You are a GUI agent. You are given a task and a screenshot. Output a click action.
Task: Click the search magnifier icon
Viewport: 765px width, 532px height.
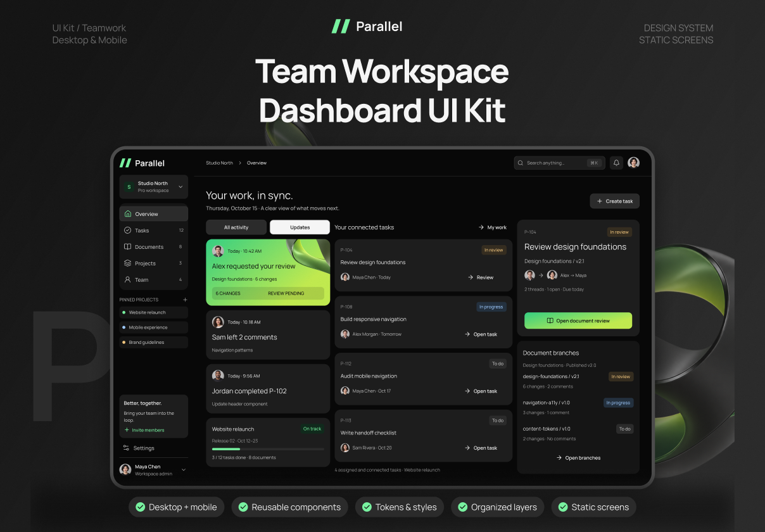tap(521, 163)
